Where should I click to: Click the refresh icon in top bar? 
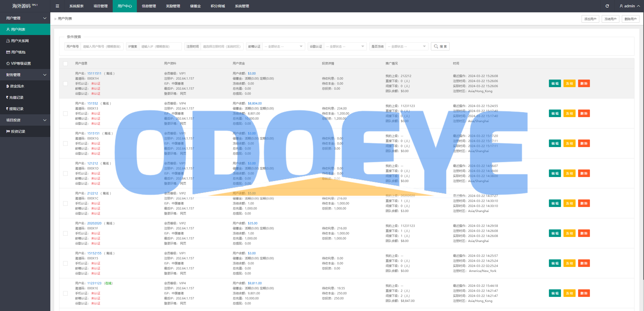pyautogui.click(x=607, y=6)
